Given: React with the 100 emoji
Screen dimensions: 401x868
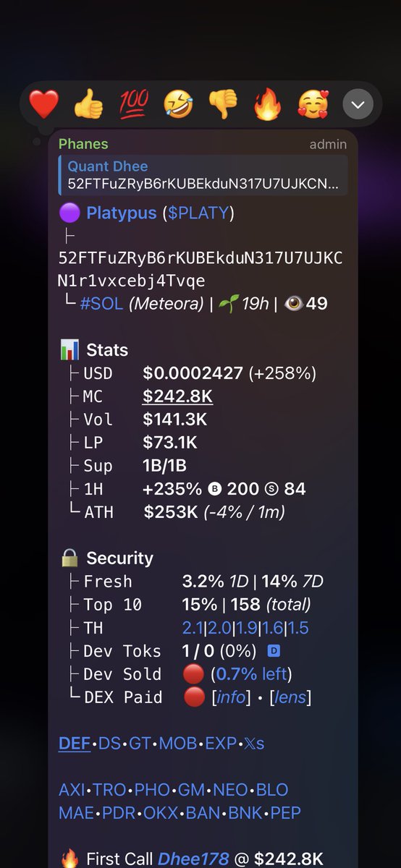Looking at the screenshot, I should click(x=134, y=106).
